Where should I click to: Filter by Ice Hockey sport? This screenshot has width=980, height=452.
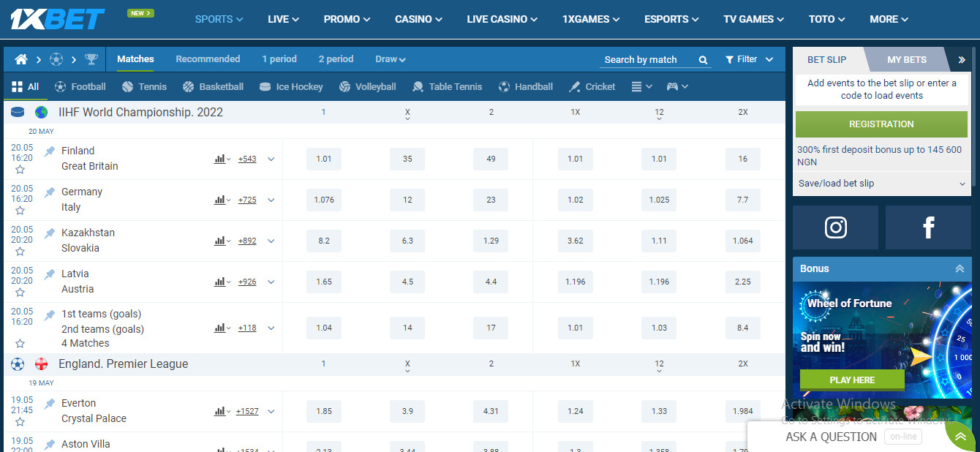[291, 86]
